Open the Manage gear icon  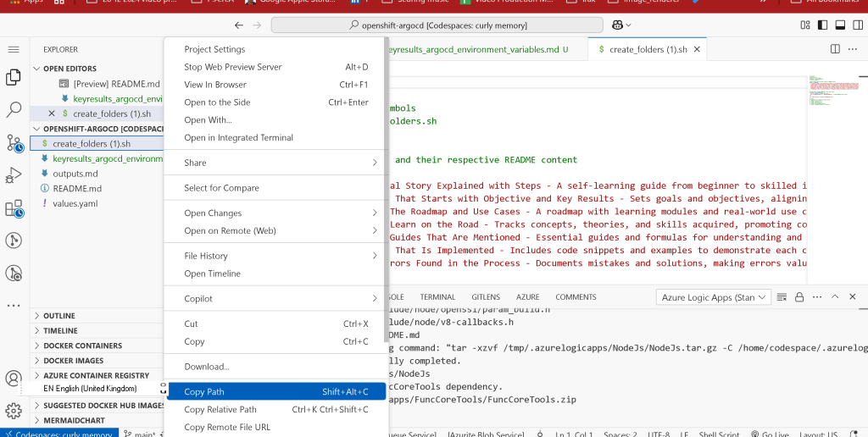[14, 411]
